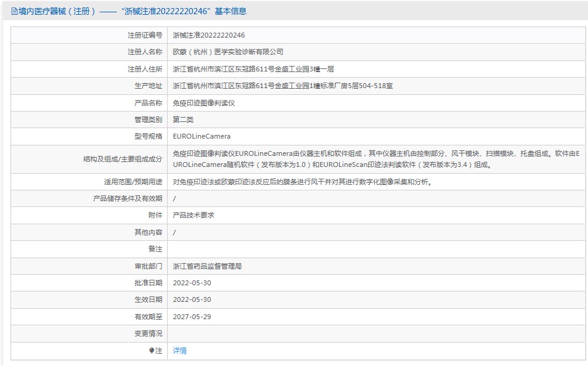Click the 注册人住所 label
The height and width of the screenshot is (366, 588).
tap(145, 69)
